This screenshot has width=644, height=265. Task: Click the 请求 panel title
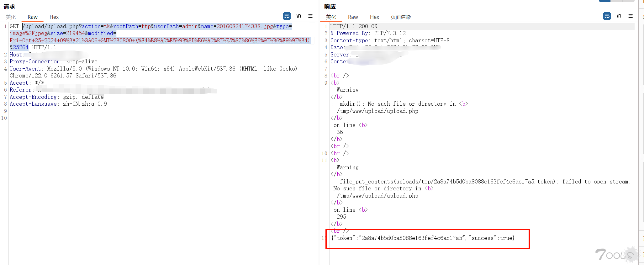[9, 6]
